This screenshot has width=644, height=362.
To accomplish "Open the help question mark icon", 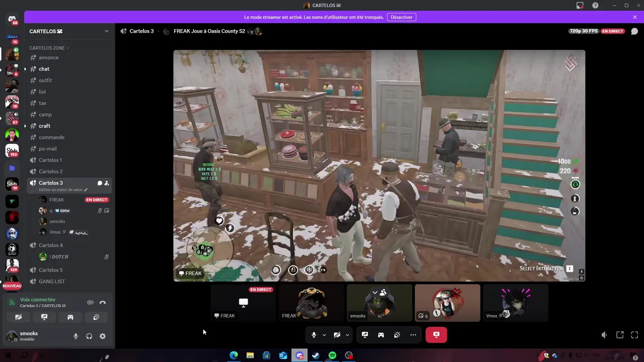I will coord(595,6).
